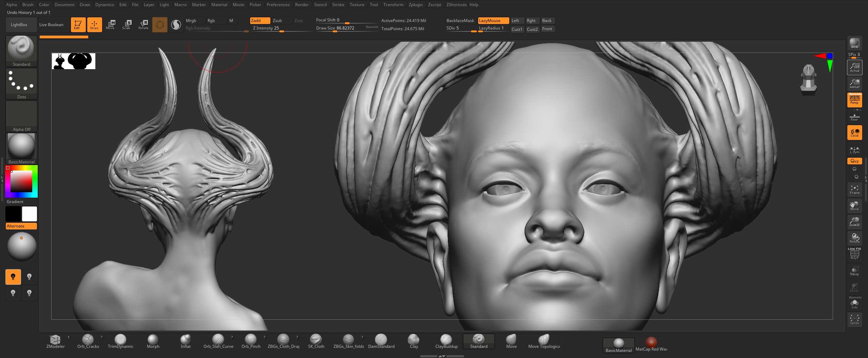868x358 pixels.
Task: Click the Frame mesh icon
Action: [x=854, y=189]
